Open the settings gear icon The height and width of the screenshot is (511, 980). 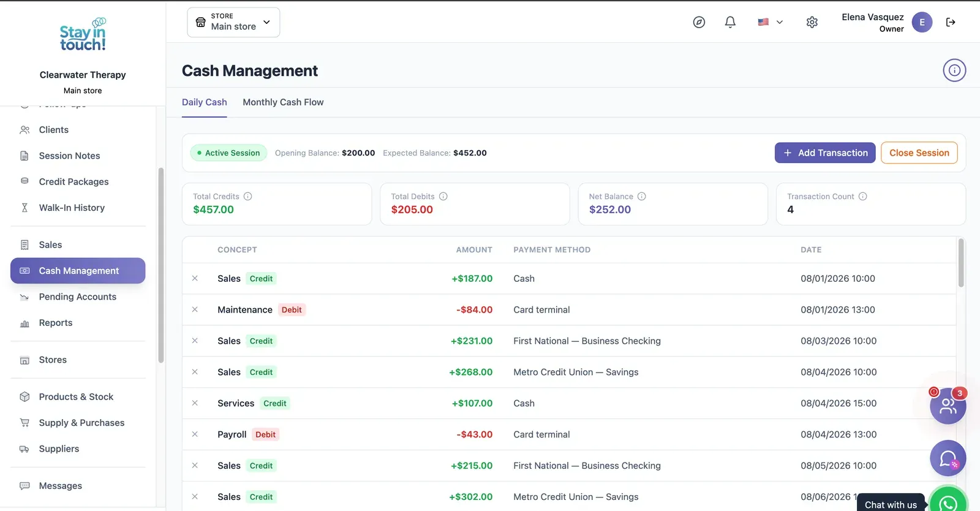(812, 22)
